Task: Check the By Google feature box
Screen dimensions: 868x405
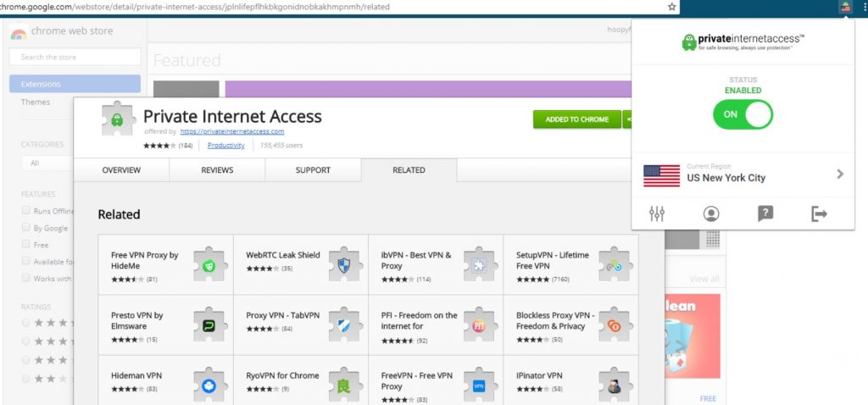Action: point(25,227)
